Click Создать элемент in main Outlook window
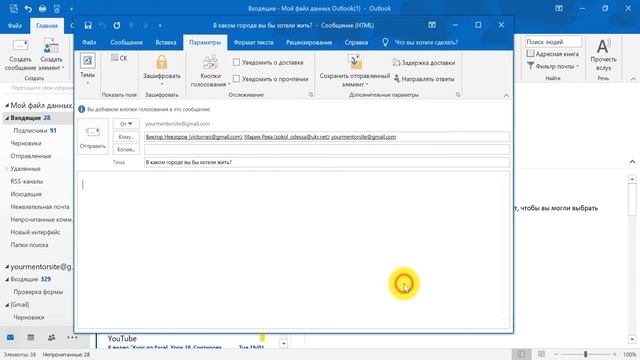Image resolution: width=640 pixels, height=360 pixels. pyautogui.click(x=51, y=55)
